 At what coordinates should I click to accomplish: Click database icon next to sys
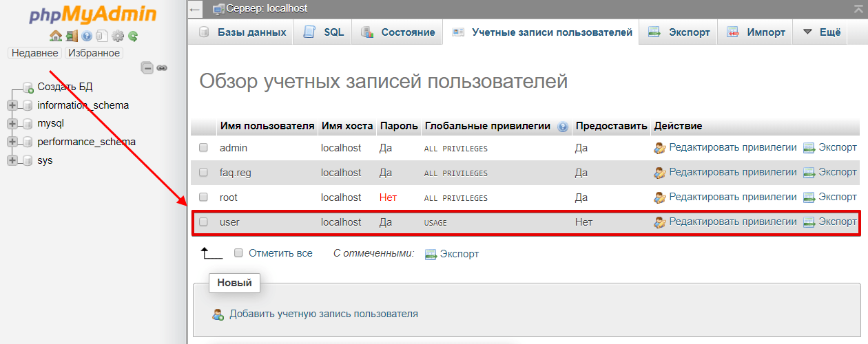pos(28,160)
